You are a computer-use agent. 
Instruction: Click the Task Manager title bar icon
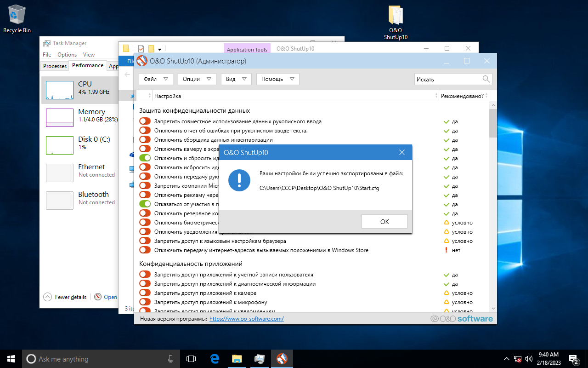coord(47,43)
